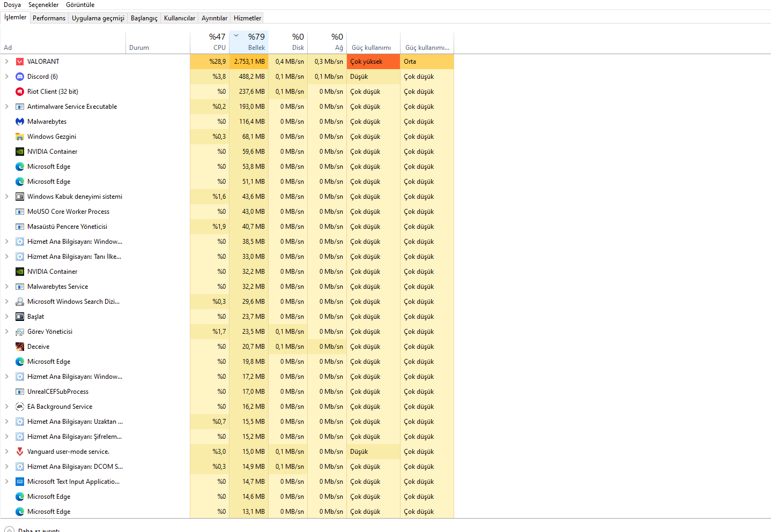This screenshot has width=771, height=532.
Task: Switch to the Hizmetler tab
Action: point(247,18)
